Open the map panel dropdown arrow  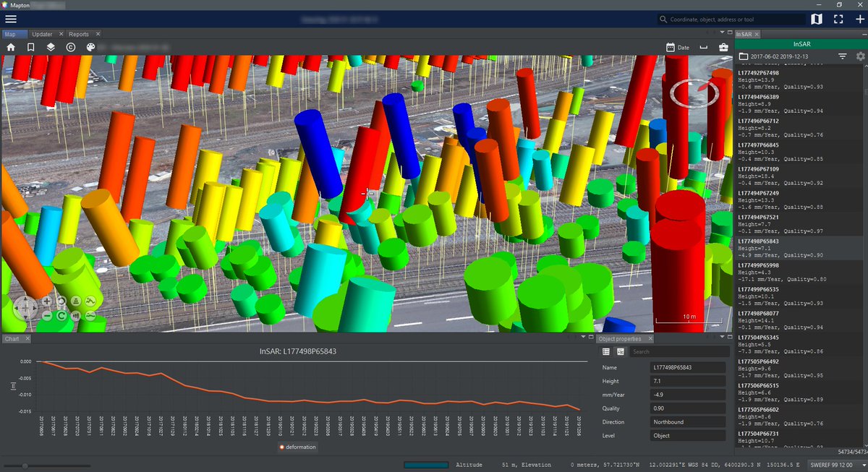coord(723,32)
